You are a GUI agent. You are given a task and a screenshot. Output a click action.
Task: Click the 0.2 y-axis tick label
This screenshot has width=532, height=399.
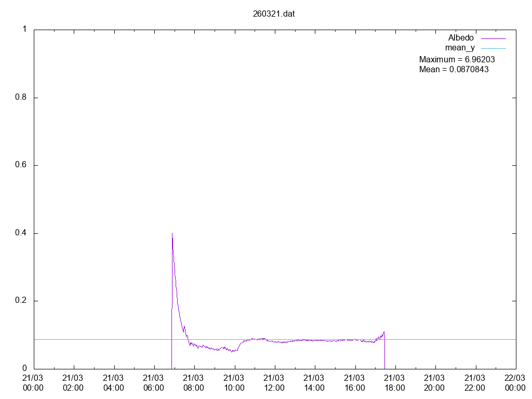click(x=21, y=301)
